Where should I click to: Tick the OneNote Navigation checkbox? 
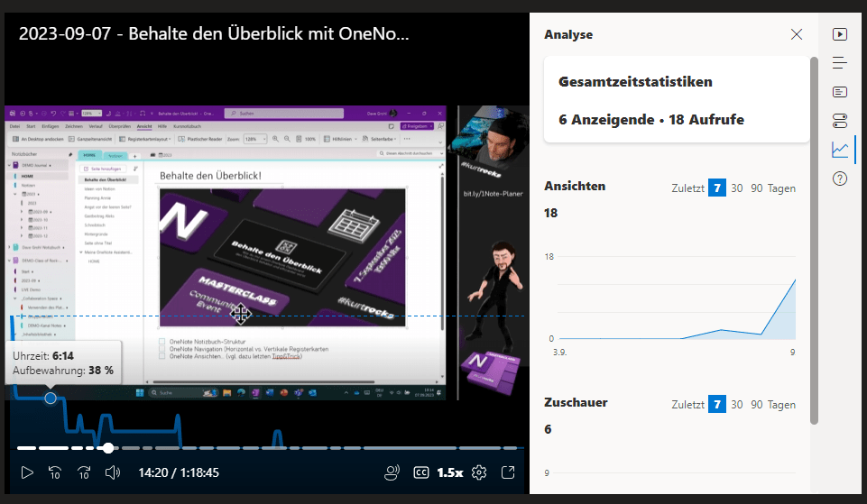click(162, 349)
